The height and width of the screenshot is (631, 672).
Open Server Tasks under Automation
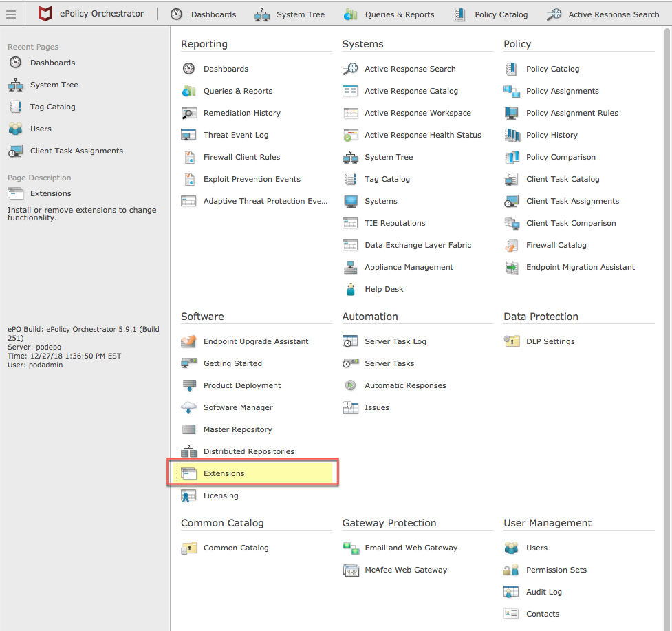pyautogui.click(x=389, y=363)
